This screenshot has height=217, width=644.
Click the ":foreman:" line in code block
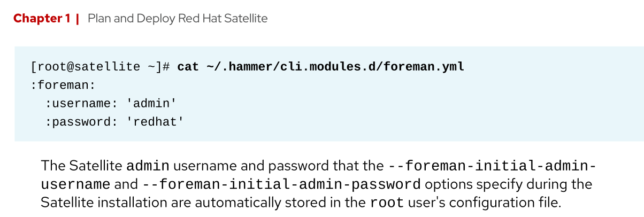pos(63,85)
